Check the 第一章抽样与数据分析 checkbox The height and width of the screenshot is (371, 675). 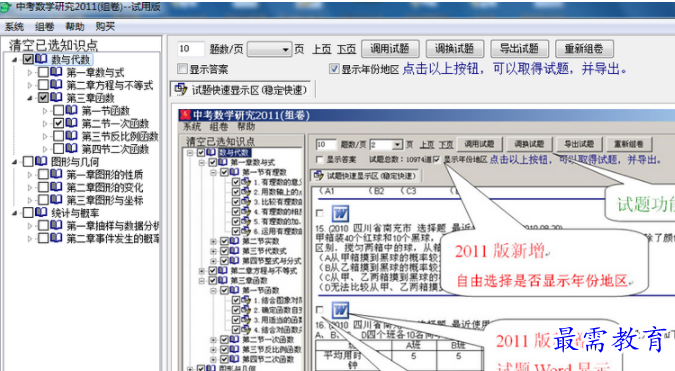(43, 226)
